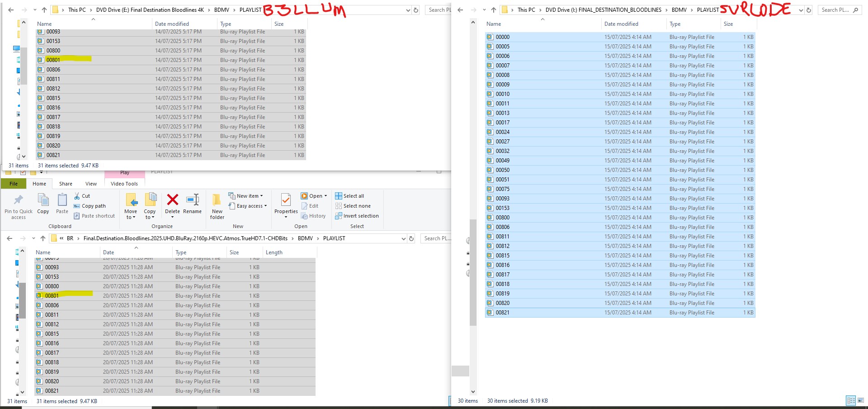Open the Easy access dropdown
Screen dimensions: 868x409
(247, 206)
